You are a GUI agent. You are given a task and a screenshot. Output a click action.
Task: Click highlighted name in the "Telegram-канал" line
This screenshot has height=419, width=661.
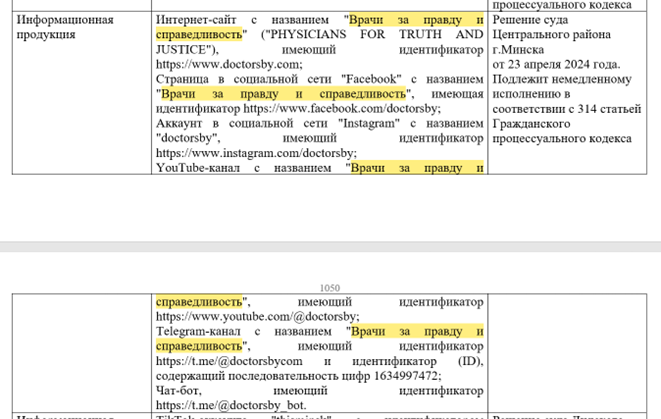point(415,331)
